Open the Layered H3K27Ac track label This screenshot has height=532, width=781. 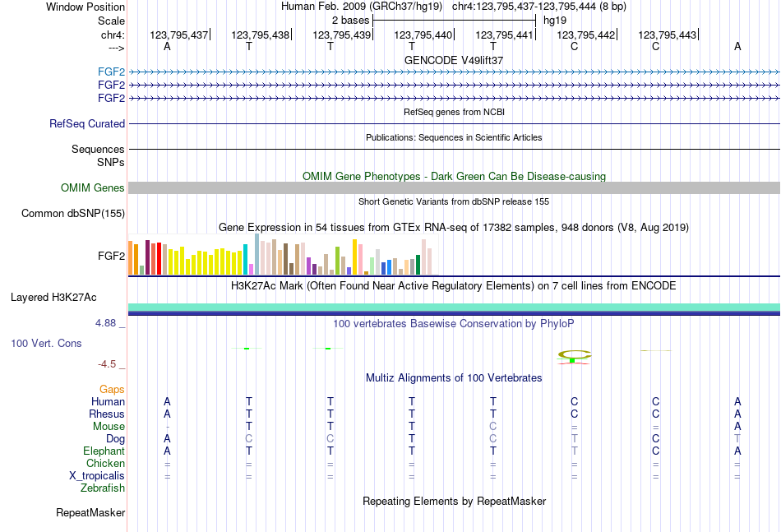pyautogui.click(x=53, y=298)
